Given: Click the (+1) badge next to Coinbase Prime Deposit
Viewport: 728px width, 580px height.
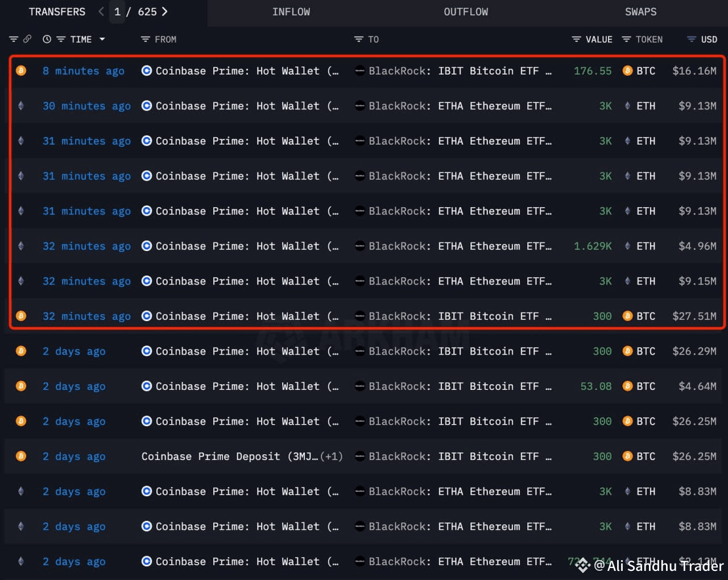Looking at the screenshot, I should [x=332, y=456].
